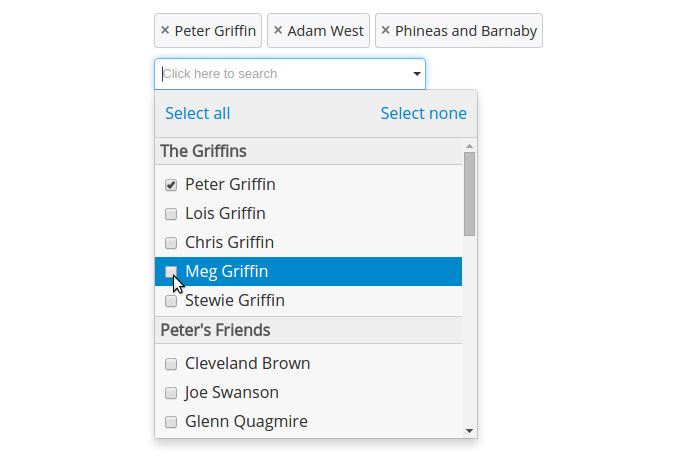Remove the Adam West tag

(x=278, y=30)
